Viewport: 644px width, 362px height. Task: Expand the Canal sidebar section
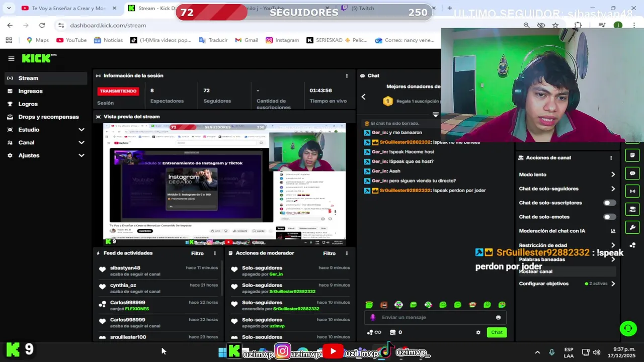point(46,143)
